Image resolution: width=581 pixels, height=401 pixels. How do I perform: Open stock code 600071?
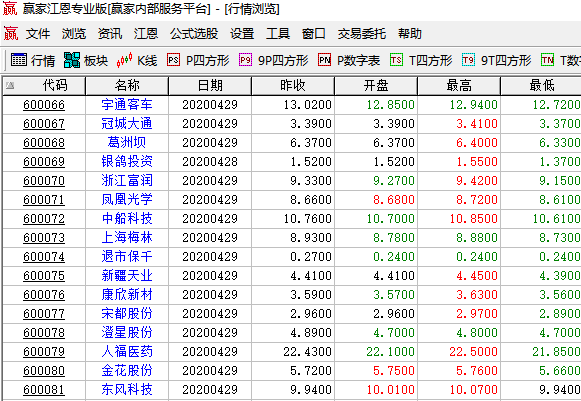44,200
